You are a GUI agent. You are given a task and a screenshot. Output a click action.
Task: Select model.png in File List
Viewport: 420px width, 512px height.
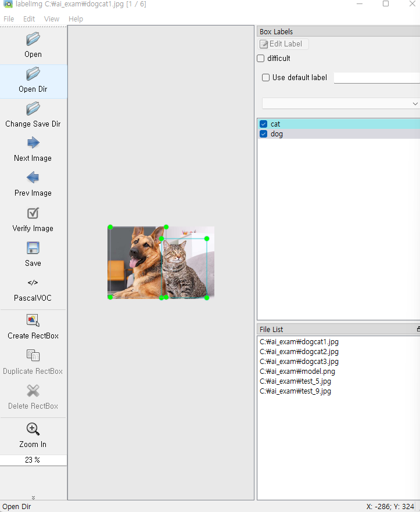(x=297, y=372)
